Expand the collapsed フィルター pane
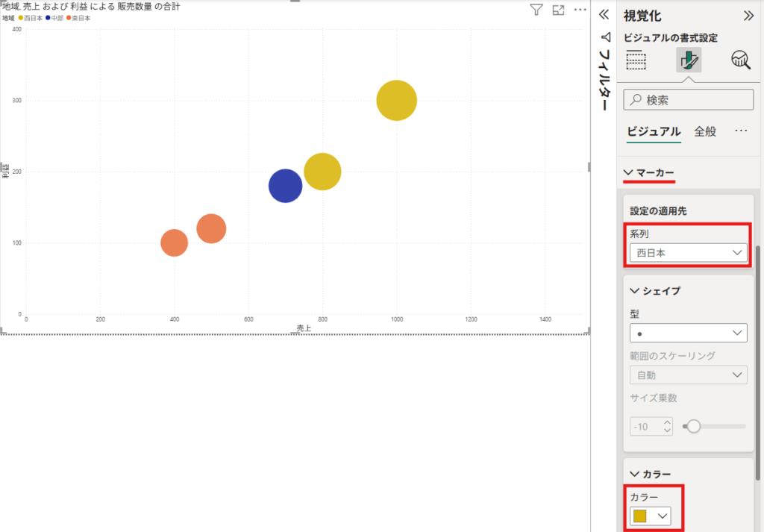This screenshot has width=764, height=532. pos(605,15)
